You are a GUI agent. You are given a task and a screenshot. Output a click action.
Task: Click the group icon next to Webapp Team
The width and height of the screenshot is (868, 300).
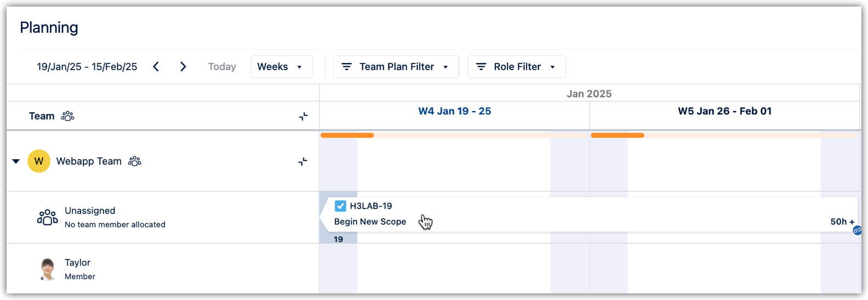click(x=135, y=161)
